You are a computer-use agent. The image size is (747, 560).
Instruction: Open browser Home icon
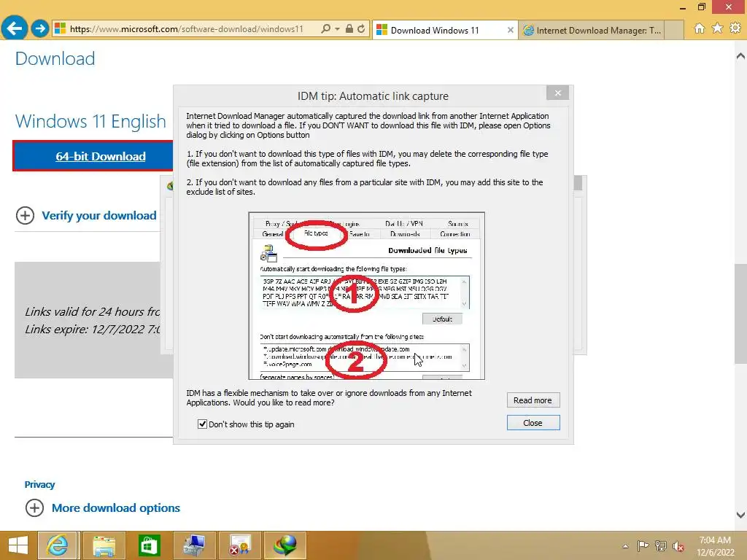tap(700, 28)
